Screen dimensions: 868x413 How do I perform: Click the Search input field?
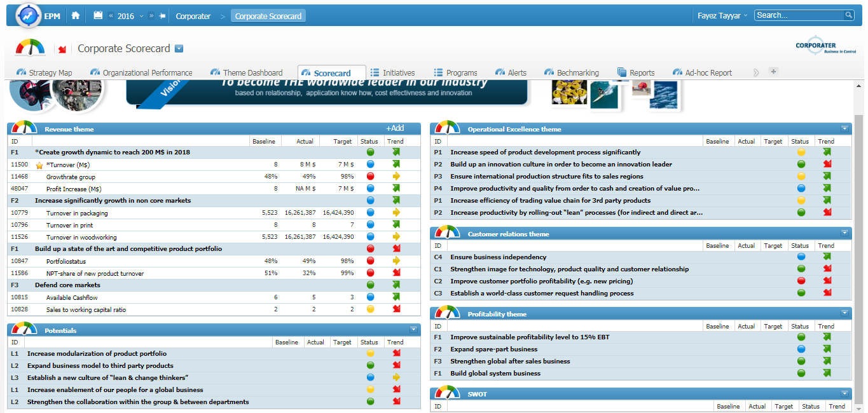[799, 15]
